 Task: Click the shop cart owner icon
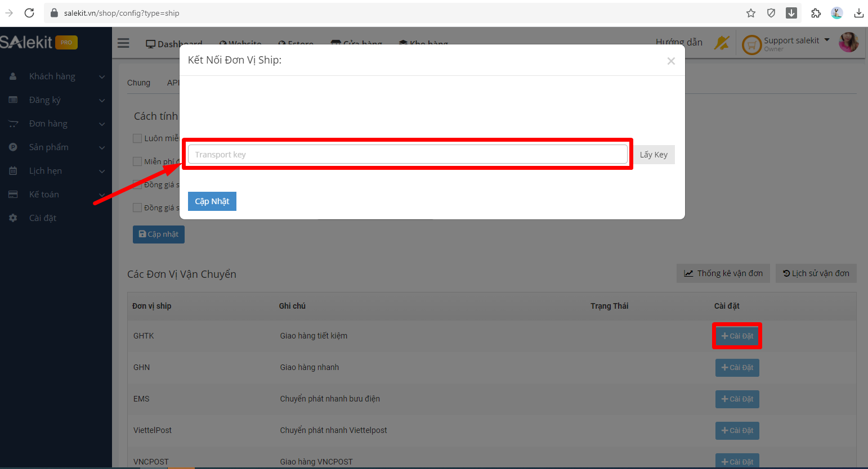pyautogui.click(x=751, y=44)
